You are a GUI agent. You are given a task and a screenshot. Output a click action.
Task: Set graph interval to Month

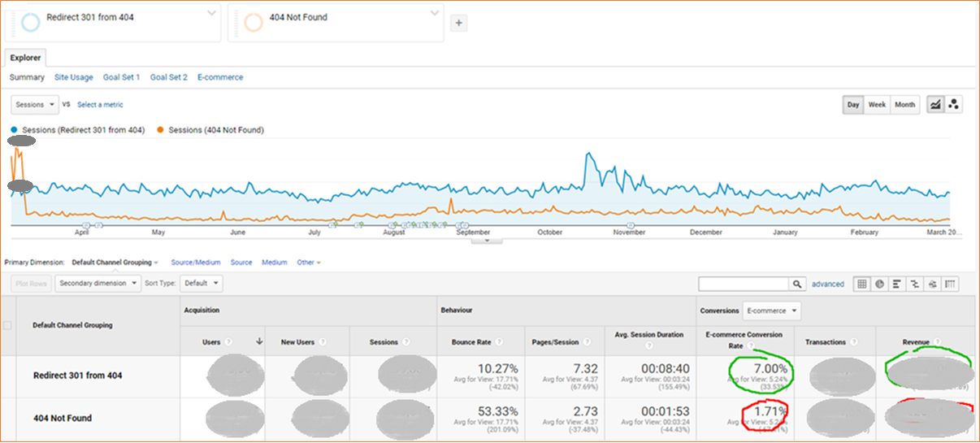tap(904, 105)
